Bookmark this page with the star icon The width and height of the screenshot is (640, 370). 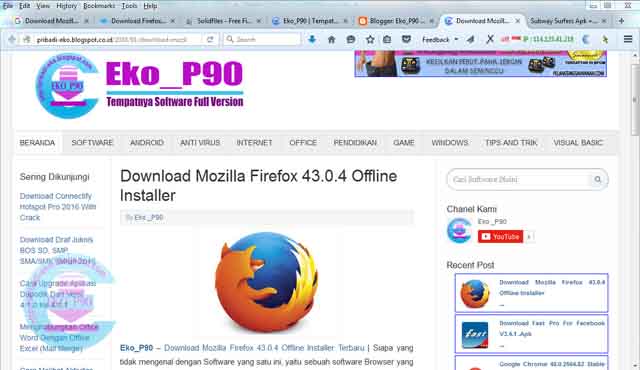click(370, 40)
